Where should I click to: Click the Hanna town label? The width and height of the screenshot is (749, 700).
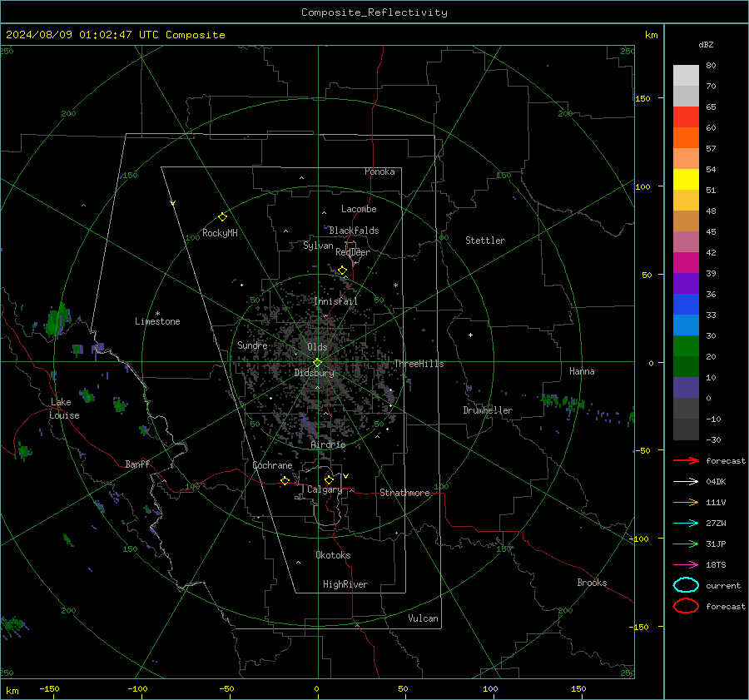tap(582, 371)
